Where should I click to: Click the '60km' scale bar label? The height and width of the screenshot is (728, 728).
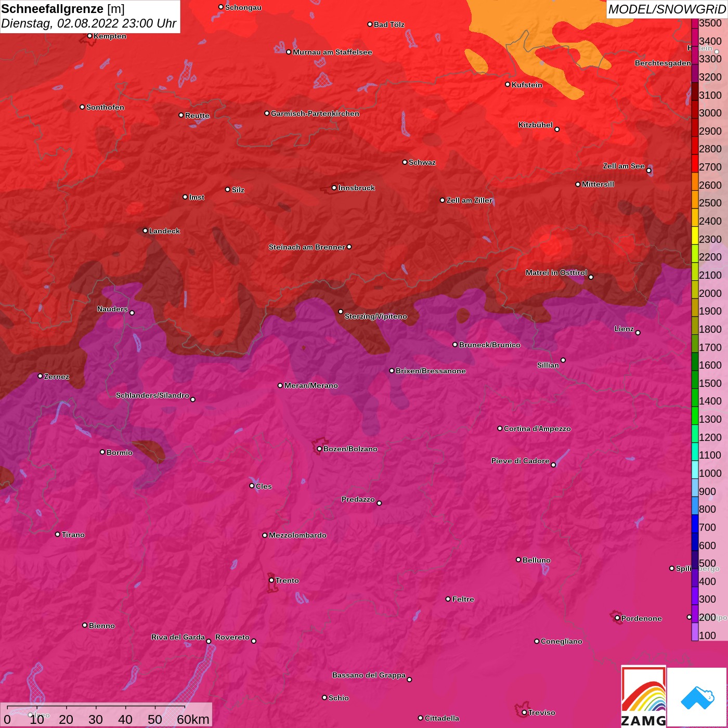(x=193, y=719)
